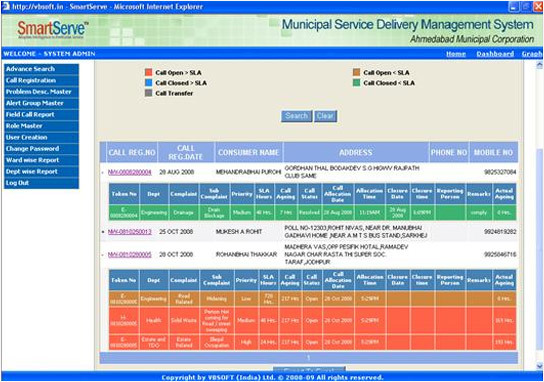Viewport: 544px width, 382px height.
Task: Click the Internet Explorer page icon in title bar
Action: [6, 7]
